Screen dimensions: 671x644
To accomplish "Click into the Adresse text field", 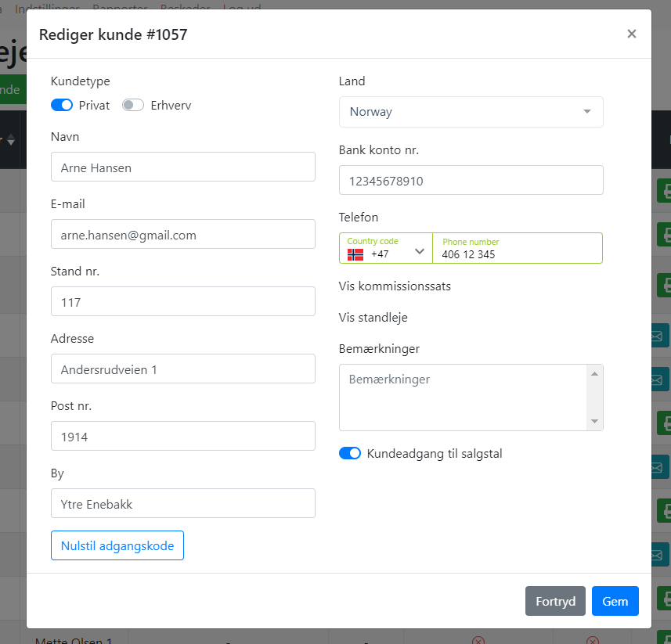I will click(182, 369).
